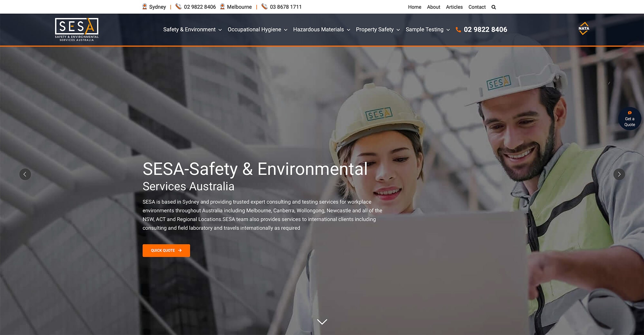Open the About page link

click(433, 7)
